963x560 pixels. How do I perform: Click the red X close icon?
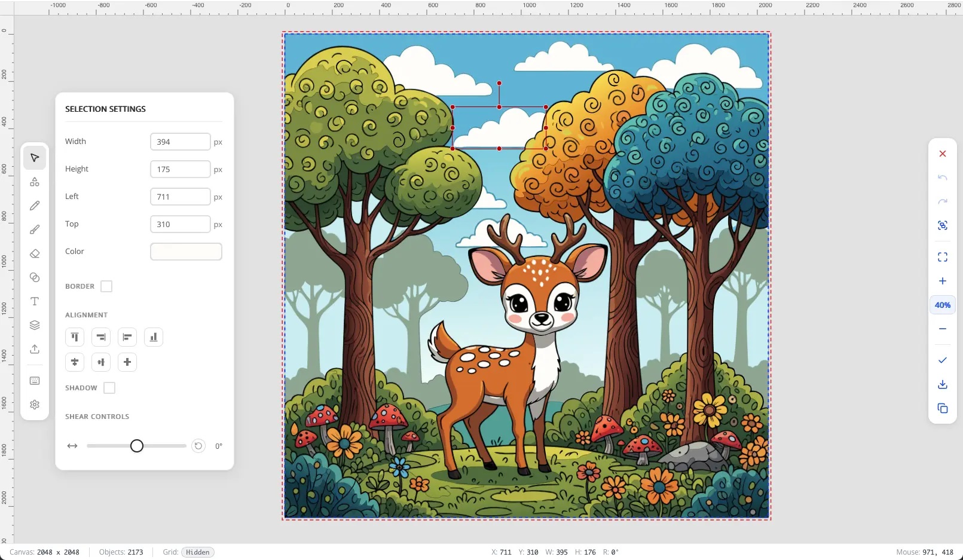click(943, 154)
